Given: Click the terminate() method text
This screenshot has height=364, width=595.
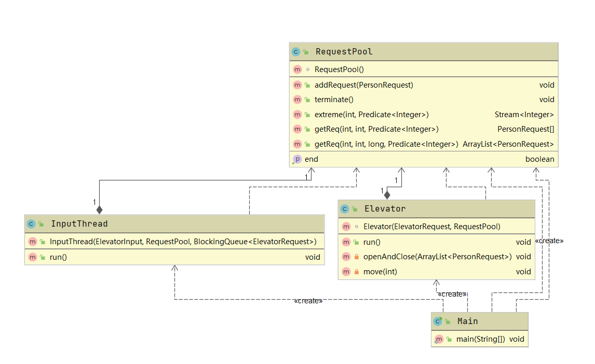Looking at the screenshot, I should (334, 100).
